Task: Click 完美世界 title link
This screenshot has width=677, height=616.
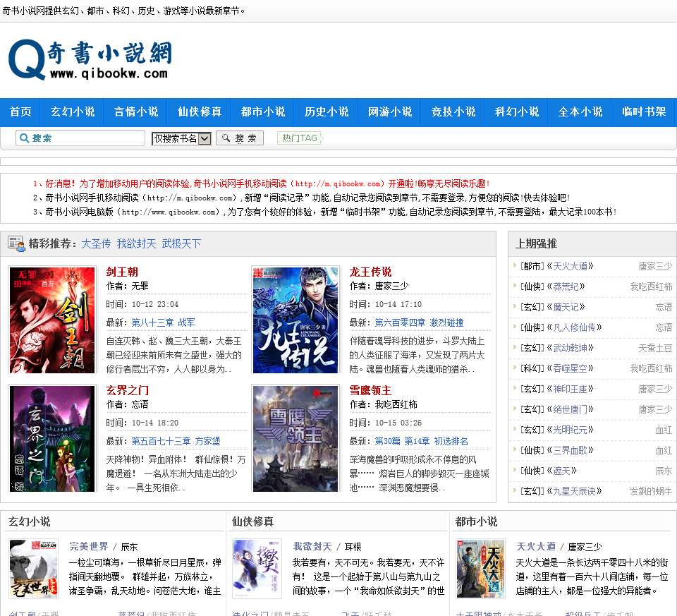Action: 89,546
